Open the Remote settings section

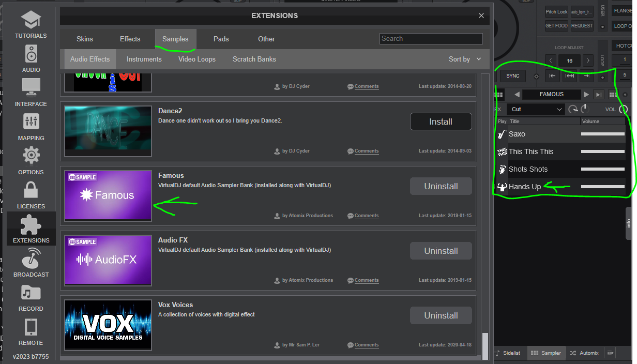pos(31,331)
